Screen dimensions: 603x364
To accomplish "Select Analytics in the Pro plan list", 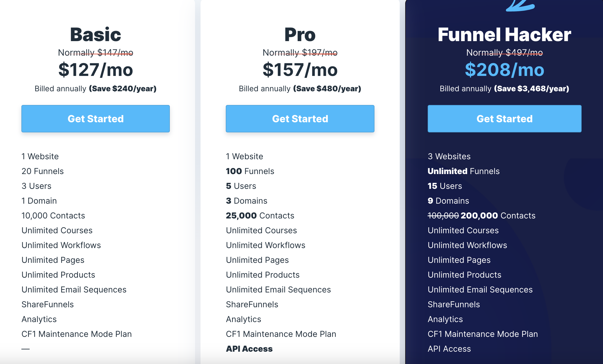I will pos(243,319).
